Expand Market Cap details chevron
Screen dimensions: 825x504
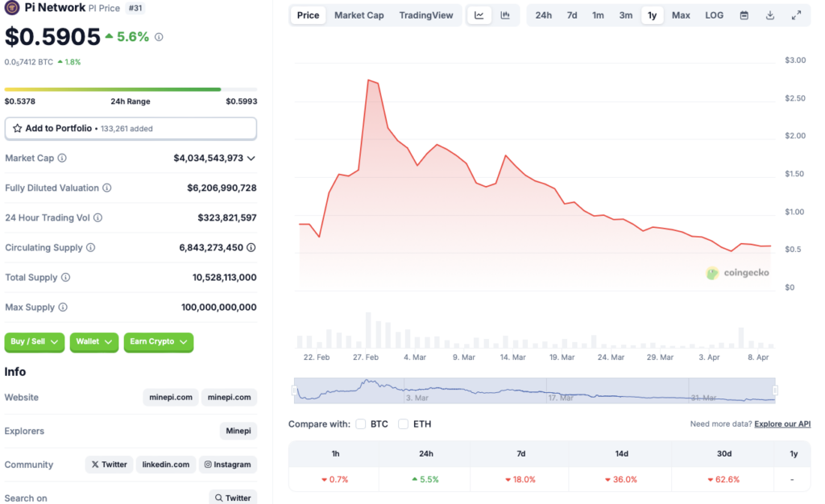coord(251,158)
